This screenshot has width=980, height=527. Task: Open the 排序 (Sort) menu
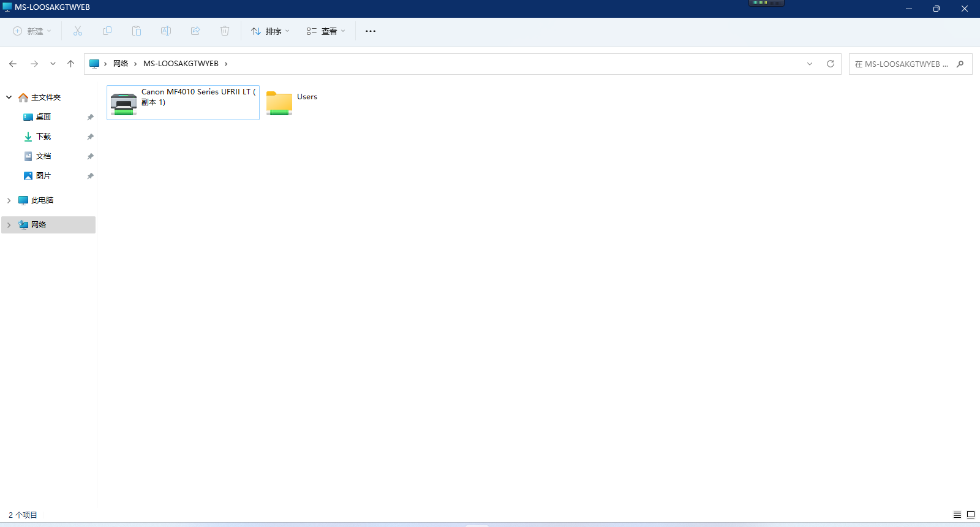270,31
